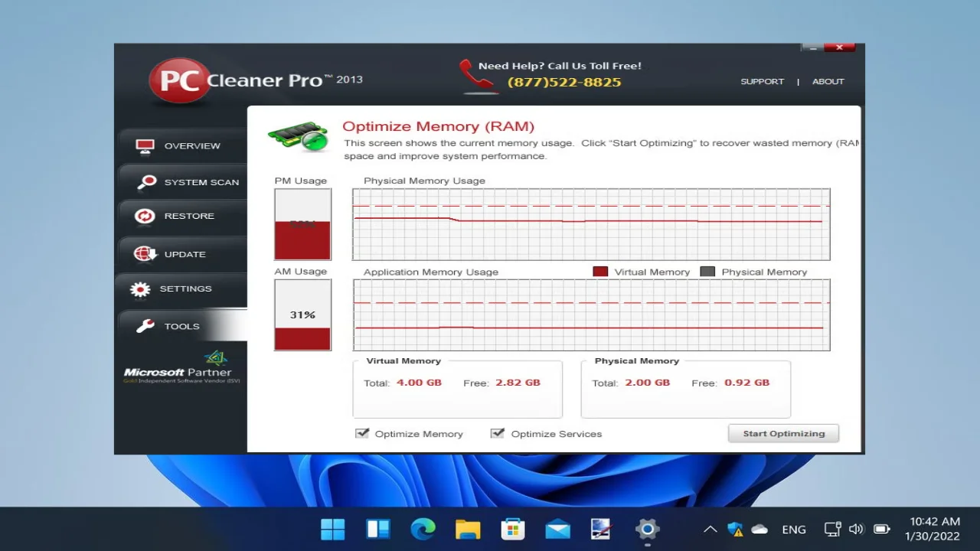The height and width of the screenshot is (551, 980).
Task: Click the Physical Memory gray legend swatch
Action: [707, 272]
